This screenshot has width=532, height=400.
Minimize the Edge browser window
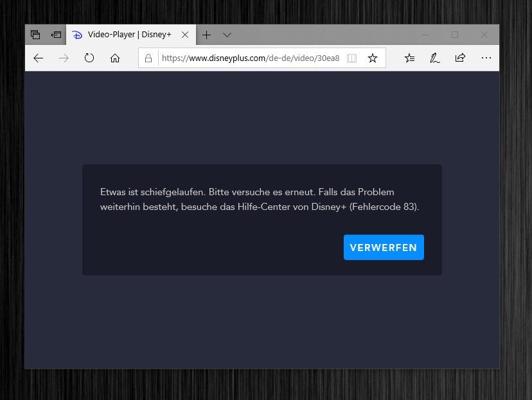pyautogui.click(x=425, y=35)
